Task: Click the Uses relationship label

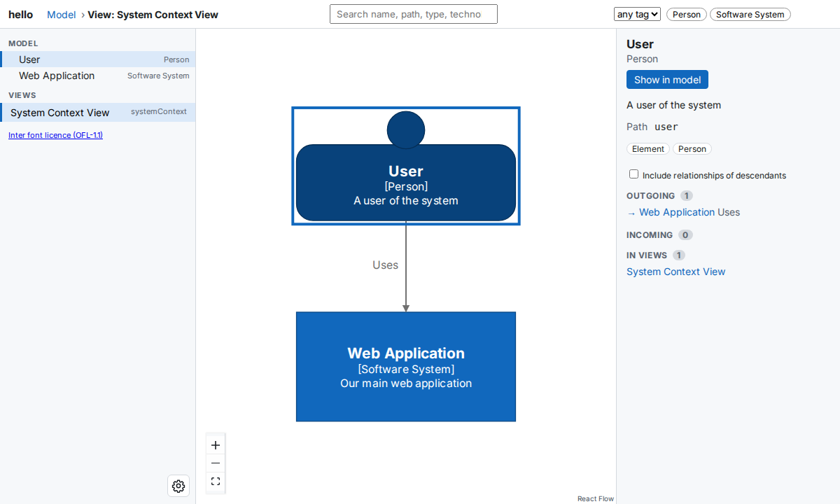Action: tap(385, 265)
